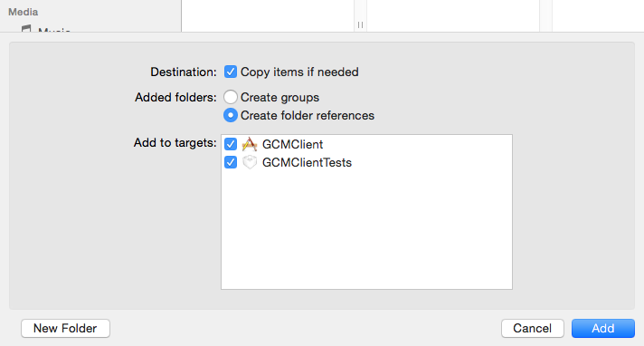Click the GCMClientTests test bundle shield icon
644x346 pixels.
point(250,162)
